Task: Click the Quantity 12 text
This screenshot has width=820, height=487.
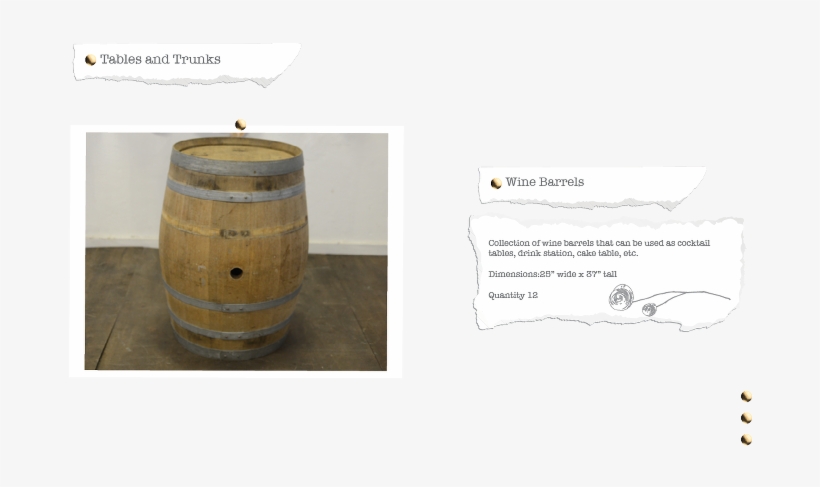Action: point(513,295)
